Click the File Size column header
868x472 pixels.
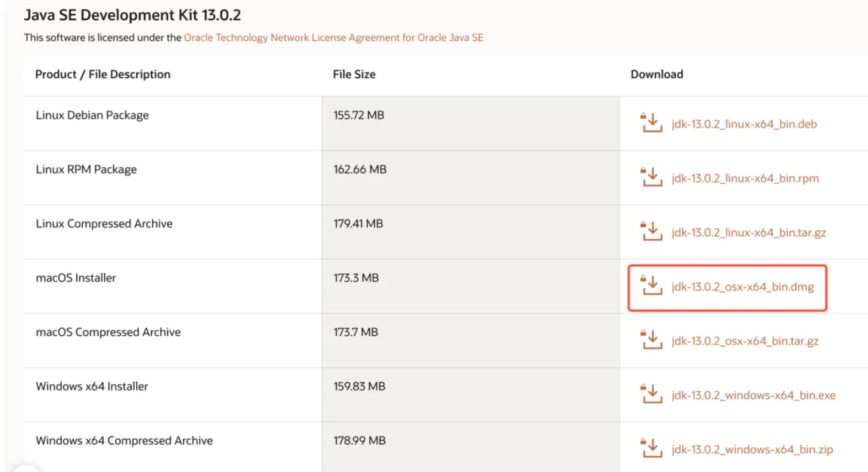[x=354, y=74]
